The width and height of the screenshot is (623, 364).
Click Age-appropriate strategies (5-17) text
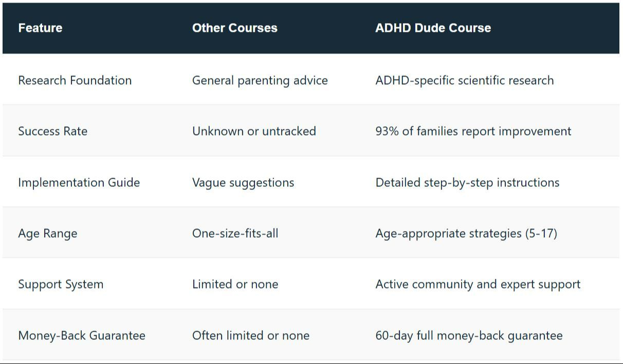pos(466,233)
